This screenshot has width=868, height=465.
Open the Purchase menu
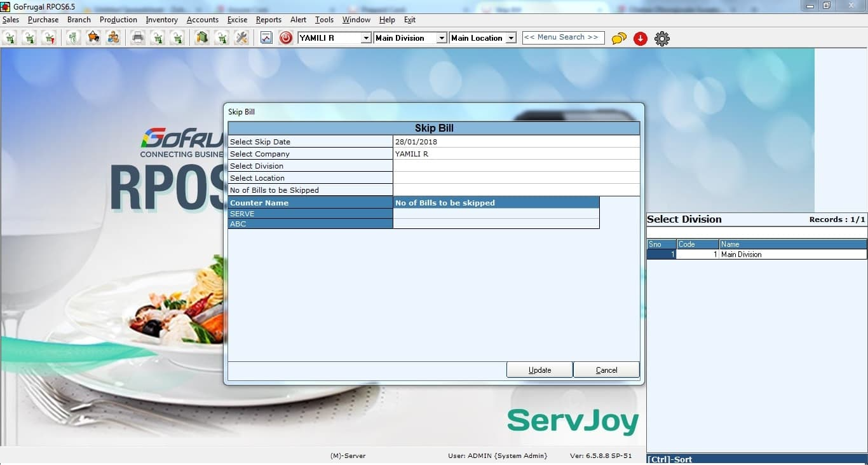(43, 20)
